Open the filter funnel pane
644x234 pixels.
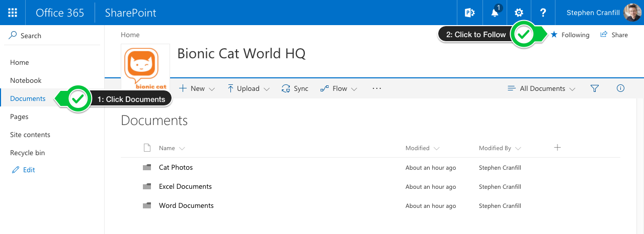point(595,88)
